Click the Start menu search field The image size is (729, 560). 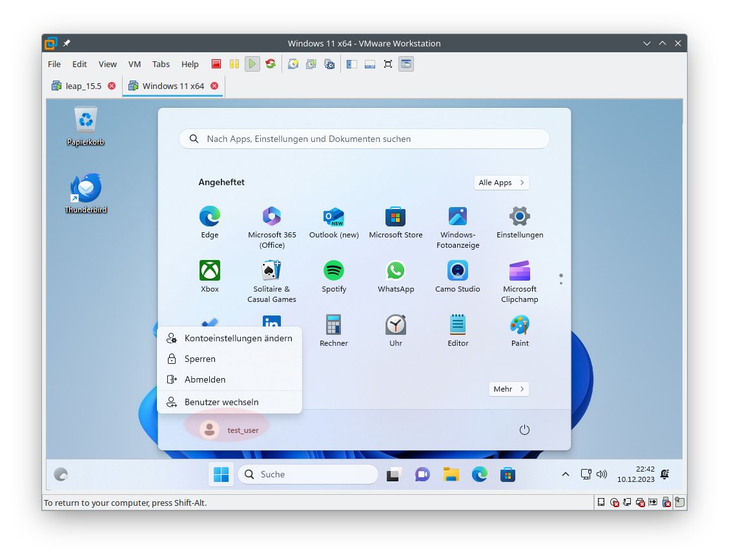[x=364, y=139]
